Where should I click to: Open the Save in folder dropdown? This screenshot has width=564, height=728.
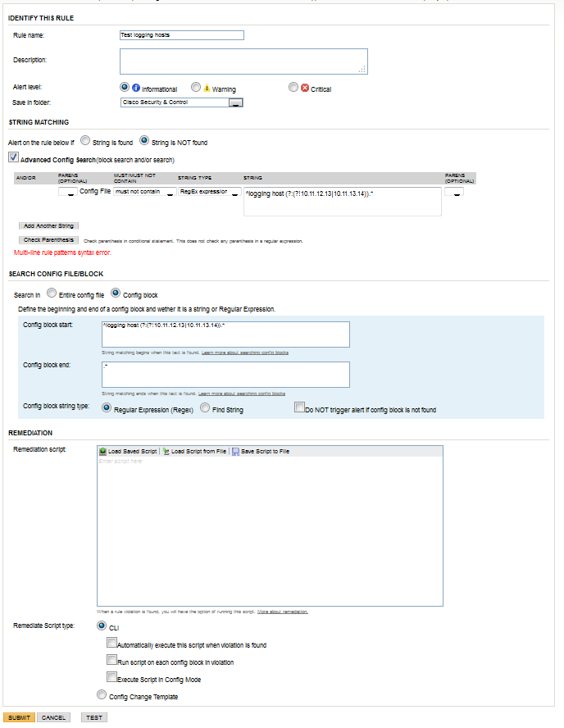(181, 102)
